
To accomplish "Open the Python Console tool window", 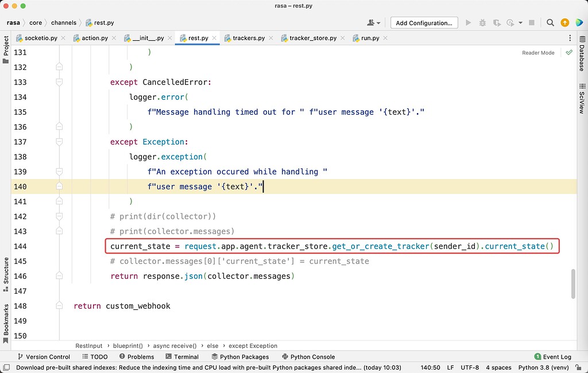I will point(308,356).
